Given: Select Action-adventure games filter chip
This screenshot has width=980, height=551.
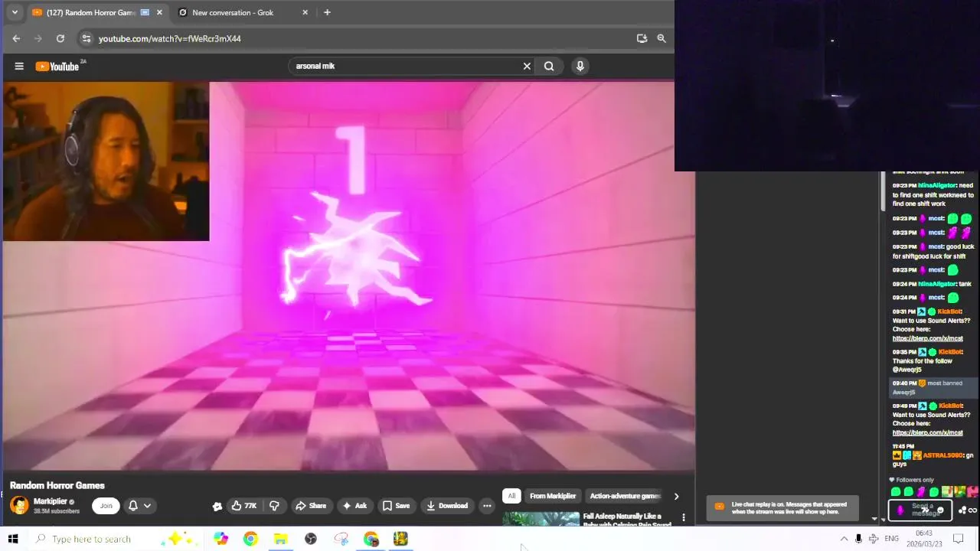Looking at the screenshot, I should point(625,496).
